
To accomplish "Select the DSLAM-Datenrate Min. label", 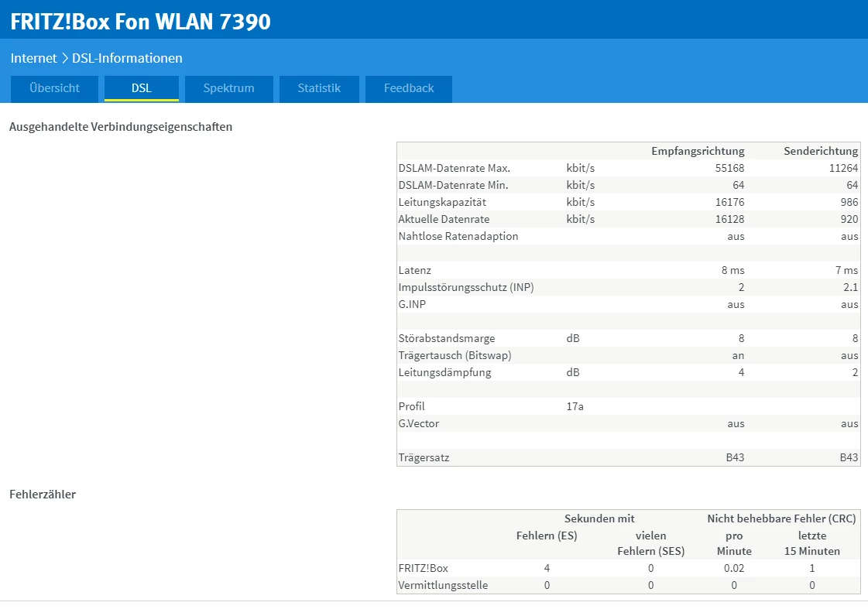I will [454, 186].
